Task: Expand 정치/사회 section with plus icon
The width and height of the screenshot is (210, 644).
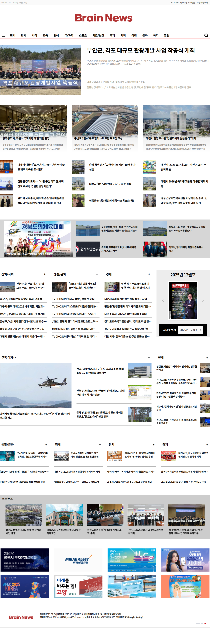Action: 45,274
